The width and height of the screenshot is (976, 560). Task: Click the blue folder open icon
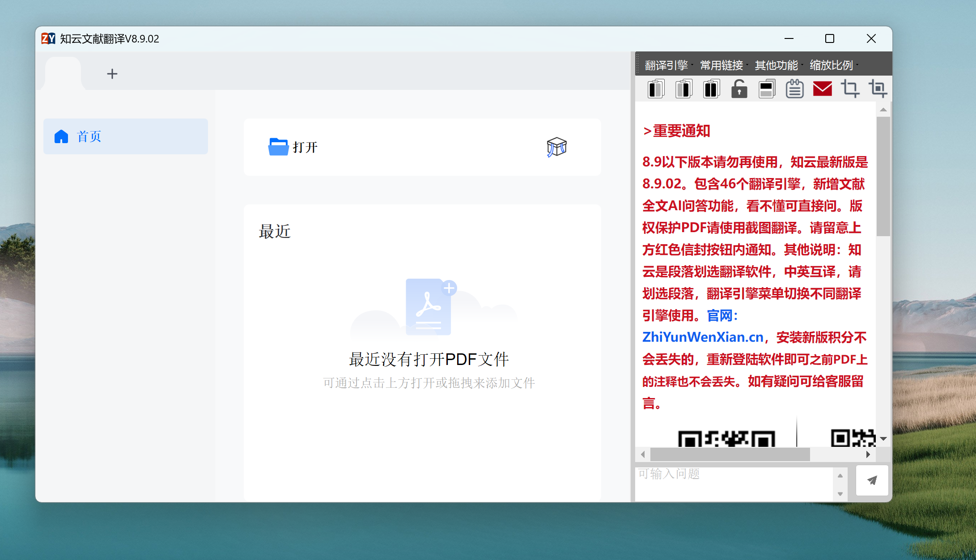coord(278,147)
